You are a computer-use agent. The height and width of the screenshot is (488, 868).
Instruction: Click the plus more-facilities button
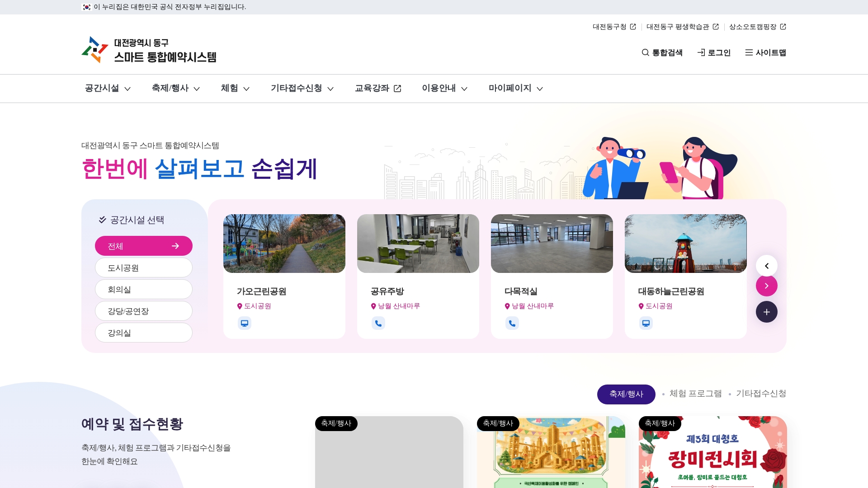[x=767, y=312]
